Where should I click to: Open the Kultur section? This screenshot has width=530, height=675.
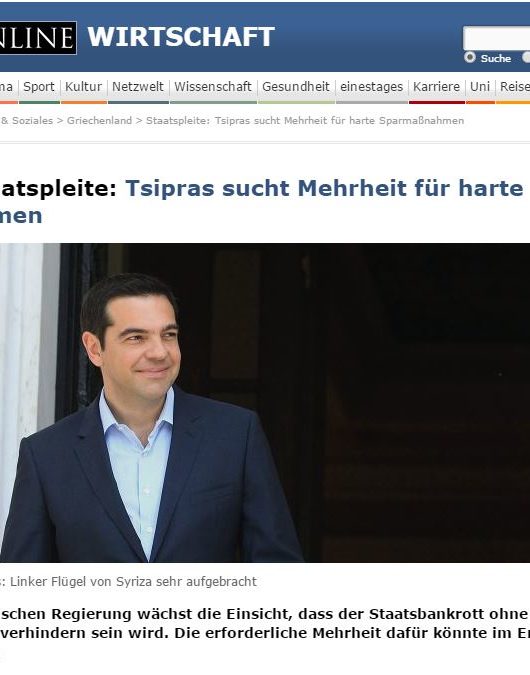(x=84, y=87)
